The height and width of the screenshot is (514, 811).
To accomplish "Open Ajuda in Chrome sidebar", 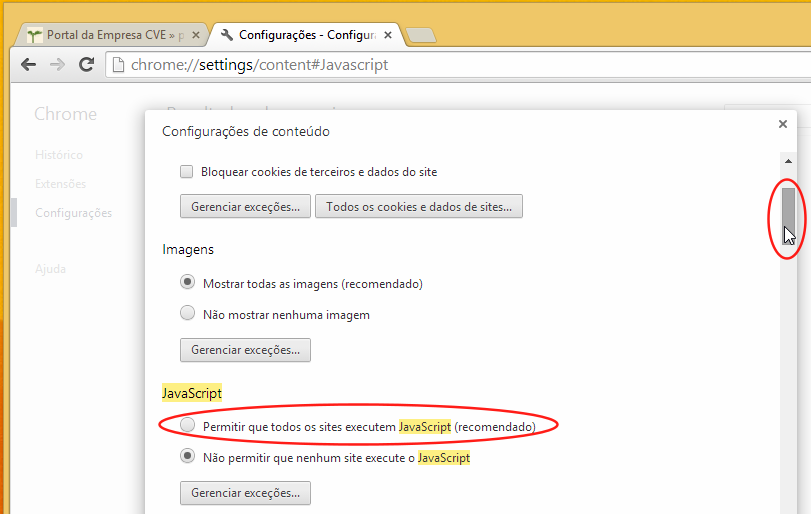I will (x=50, y=269).
